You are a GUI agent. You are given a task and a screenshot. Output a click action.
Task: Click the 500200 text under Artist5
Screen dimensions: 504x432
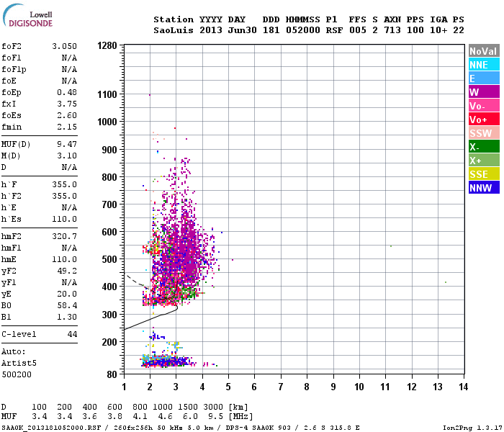point(17,374)
